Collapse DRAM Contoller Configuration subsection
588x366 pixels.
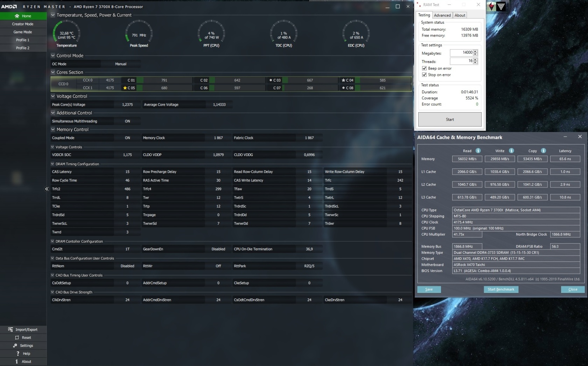pos(52,241)
